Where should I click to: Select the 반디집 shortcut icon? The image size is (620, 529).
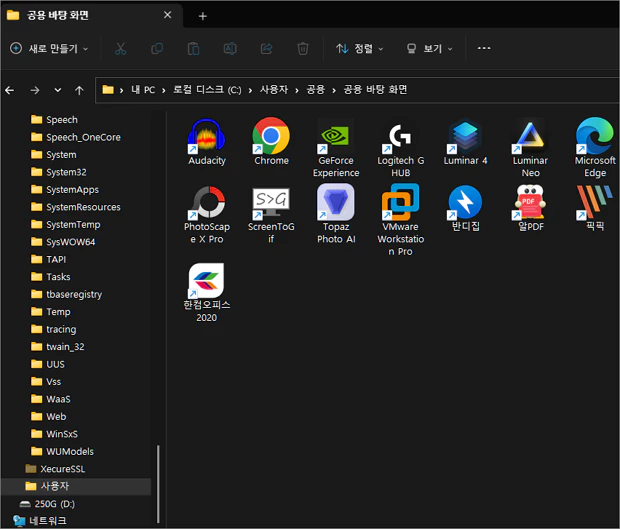tap(465, 202)
